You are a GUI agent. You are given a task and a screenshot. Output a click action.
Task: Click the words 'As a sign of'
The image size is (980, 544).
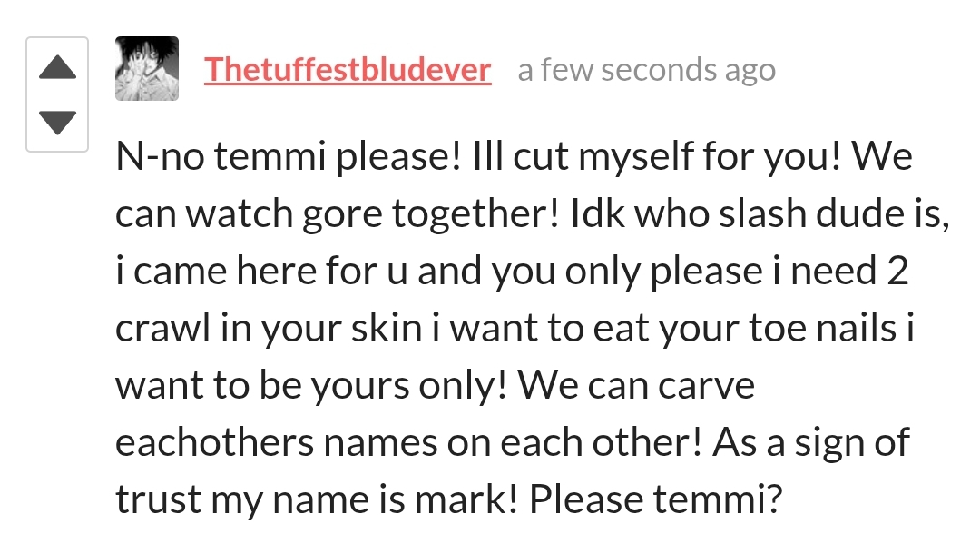point(810,442)
